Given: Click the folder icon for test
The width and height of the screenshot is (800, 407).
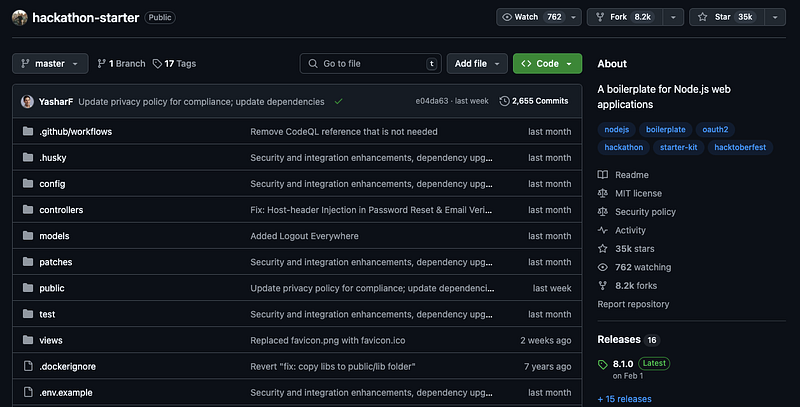Looking at the screenshot, I should tap(28, 314).
